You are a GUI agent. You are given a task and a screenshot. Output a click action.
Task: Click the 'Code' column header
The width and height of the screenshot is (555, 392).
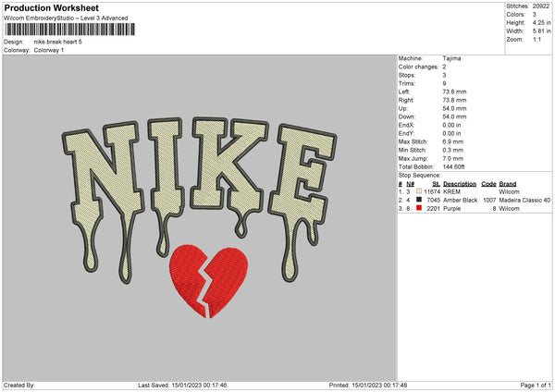pyautogui.click(x=488, y=184)
